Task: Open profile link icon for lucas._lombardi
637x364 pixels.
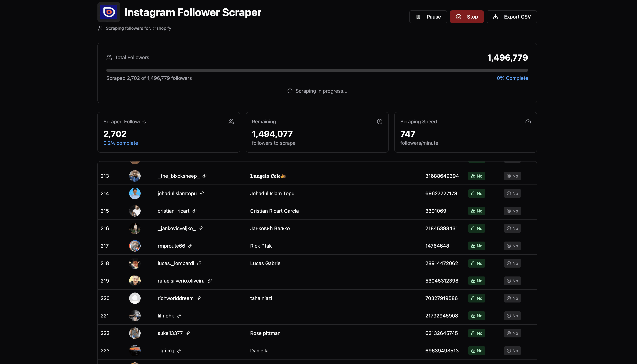Action: click(x=199, y=263)
